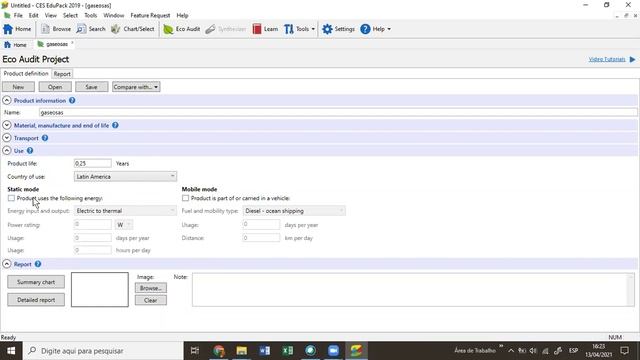This screenshot has width=640, height=360.
Task: Open the Learn resources
Action: (265, 29)
